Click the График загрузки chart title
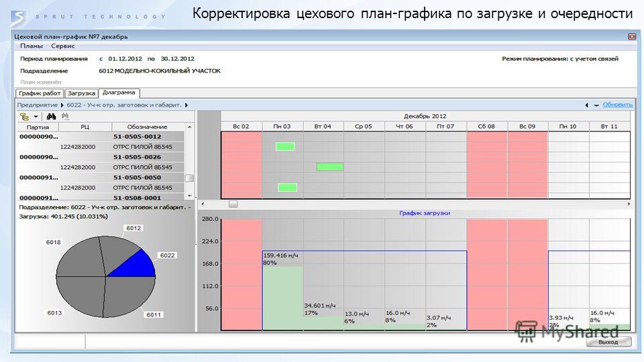This screenshot has height=362, width=644. [425, 213]
